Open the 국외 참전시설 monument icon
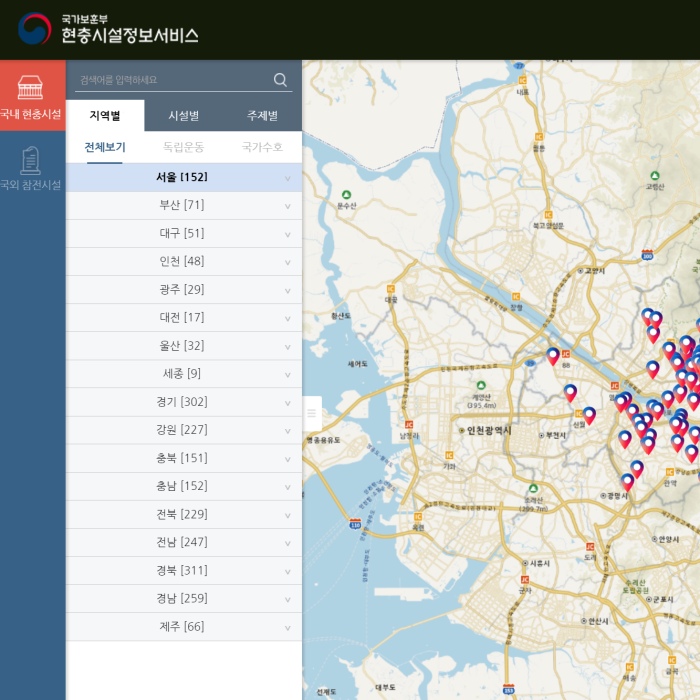 (30, 160)
